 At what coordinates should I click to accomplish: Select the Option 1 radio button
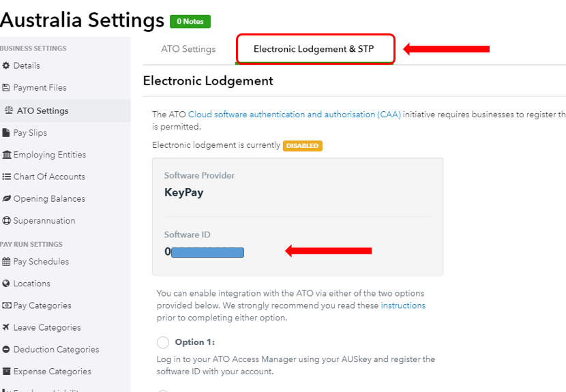163,342
